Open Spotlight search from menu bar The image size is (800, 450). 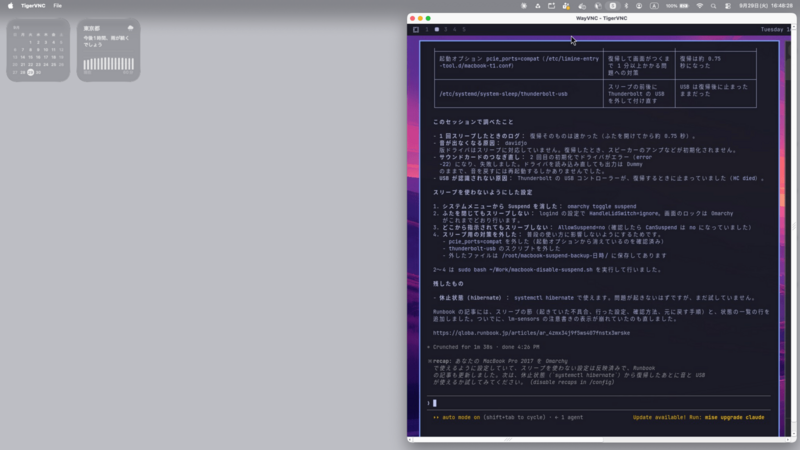coord(713,6)
